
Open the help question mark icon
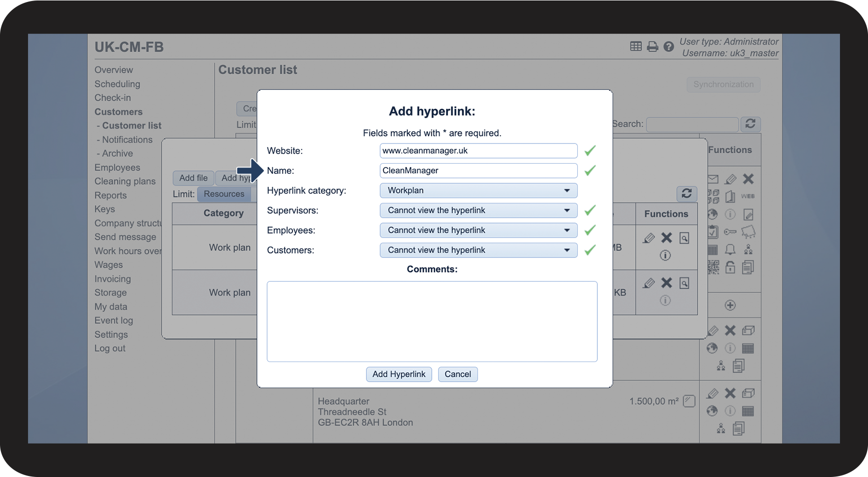pyautogui.click(x=669, y=47)
